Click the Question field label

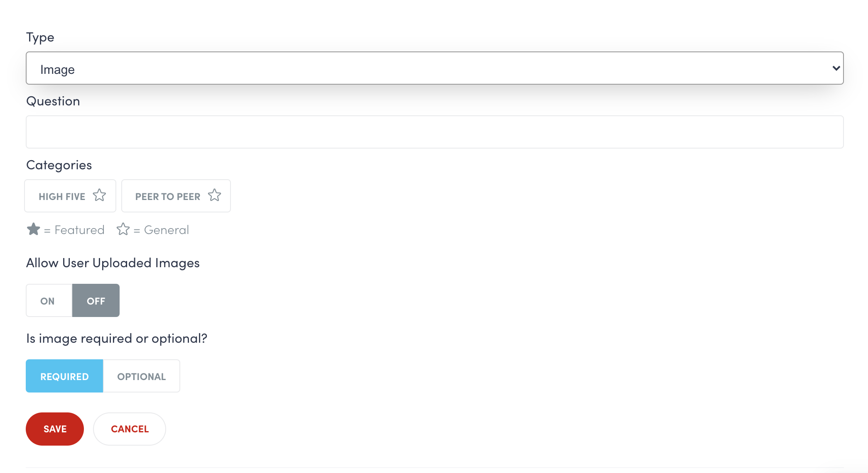[53, 101]
